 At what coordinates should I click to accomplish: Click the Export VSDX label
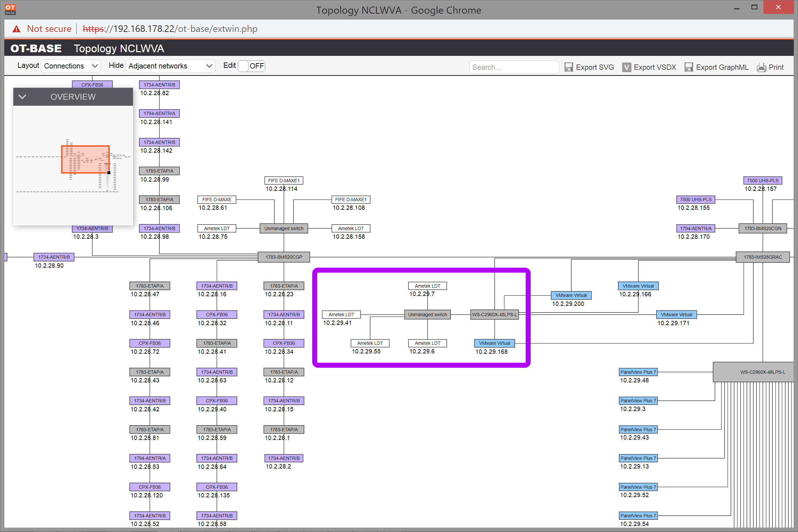tap(655, 67)
